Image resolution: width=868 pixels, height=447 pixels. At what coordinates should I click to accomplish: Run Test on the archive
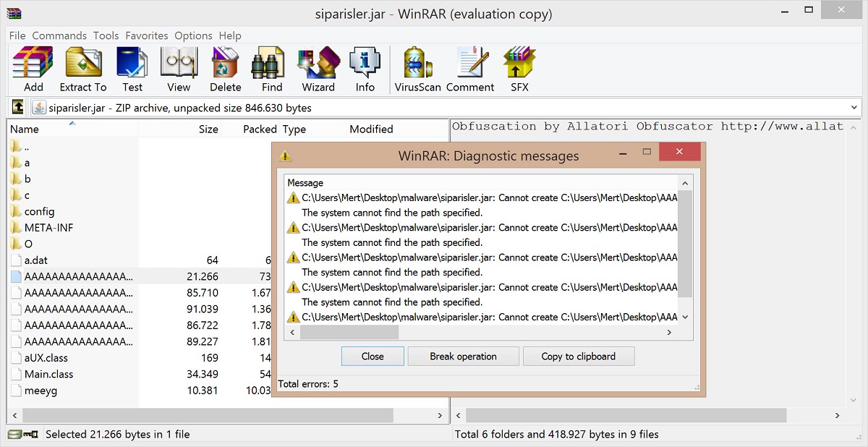click(x=132, y=69)
